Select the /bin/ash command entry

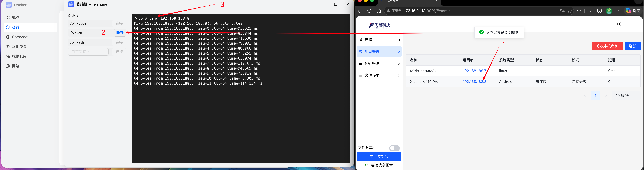click(x=90, y=42)
